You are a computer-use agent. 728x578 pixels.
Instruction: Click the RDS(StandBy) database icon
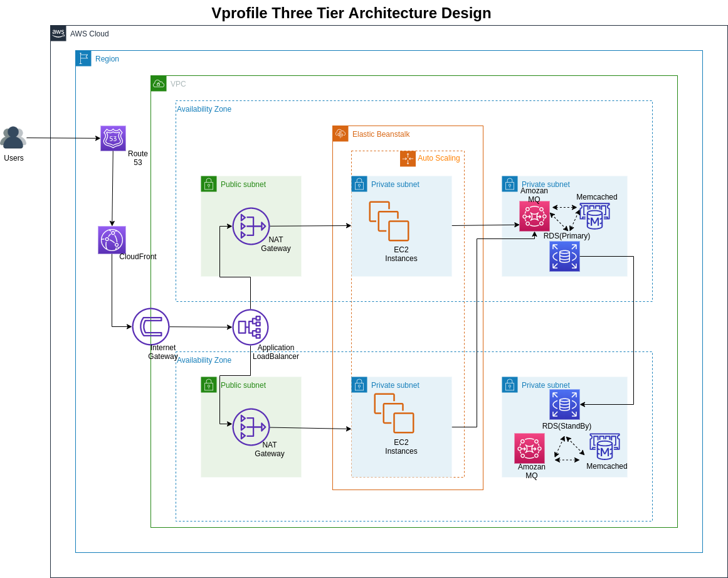pos(564,404)
